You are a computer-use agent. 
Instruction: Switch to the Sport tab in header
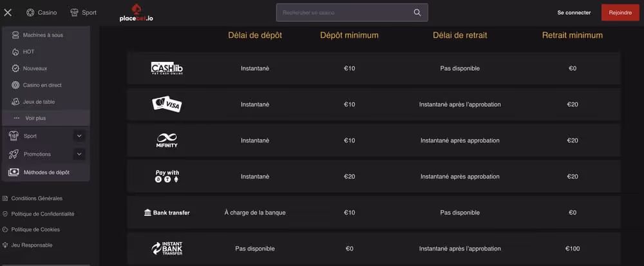tap(84, 12)
